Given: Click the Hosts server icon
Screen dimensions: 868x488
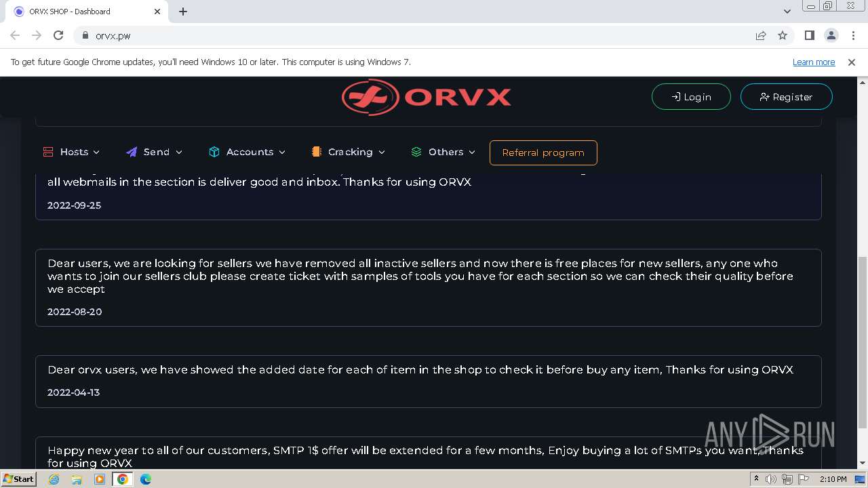Looking at the screenshot, I should [x=48, y=152].
